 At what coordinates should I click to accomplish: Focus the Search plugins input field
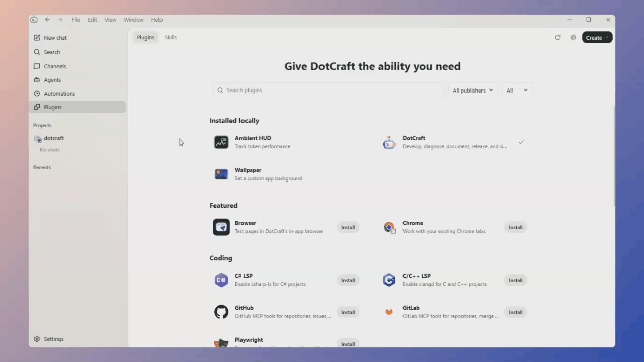coord(329,90)
